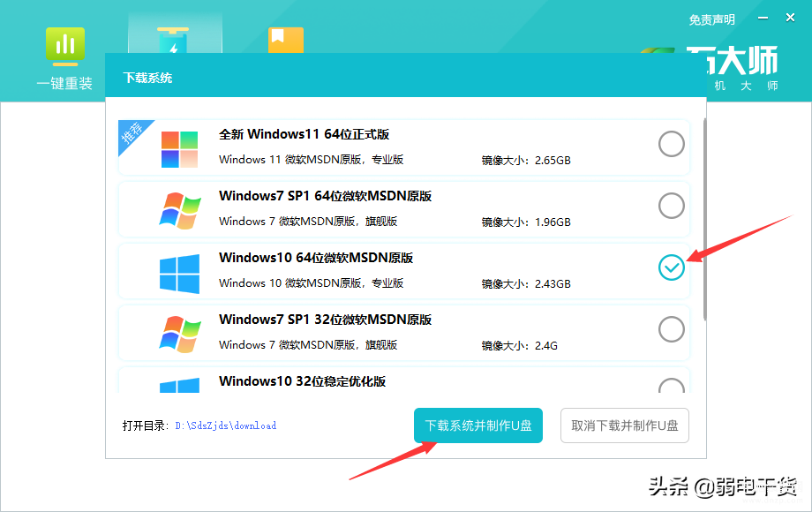The image size is (812, 512).
Task: Click the Windows7 SP1 32位 logo
Action: tap(180, 334)
